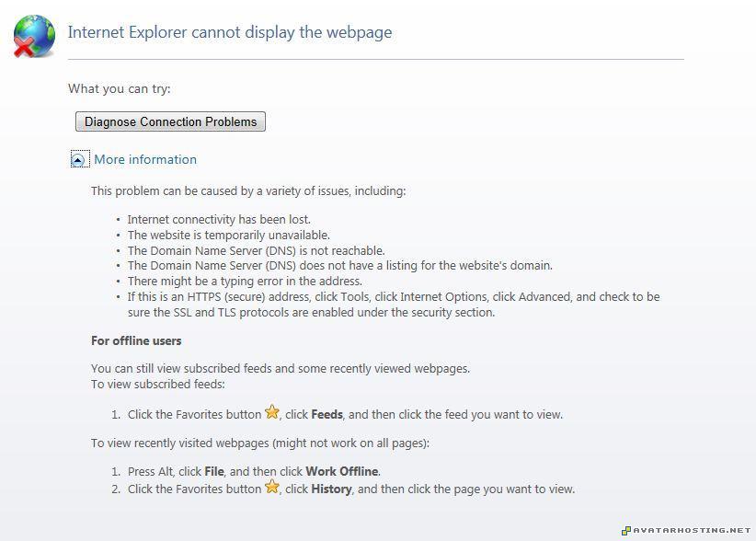Select the 'Internet Explorer cannot display the webpage' heading
Viewport: 756px width, 541px height.
click(230, 32)
